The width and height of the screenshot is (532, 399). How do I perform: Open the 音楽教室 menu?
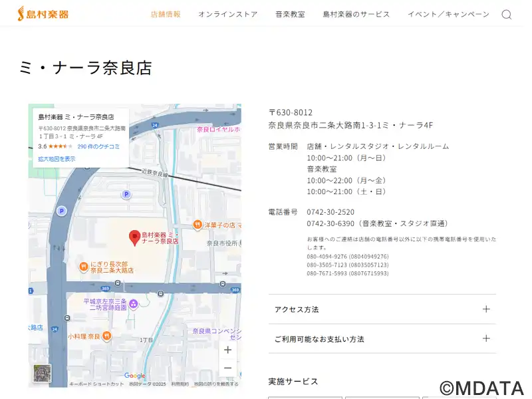tap(290, 14)
